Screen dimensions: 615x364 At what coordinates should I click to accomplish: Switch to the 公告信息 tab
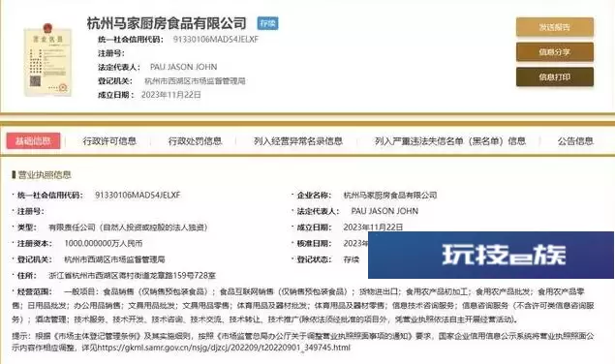[x=575, y=141]
